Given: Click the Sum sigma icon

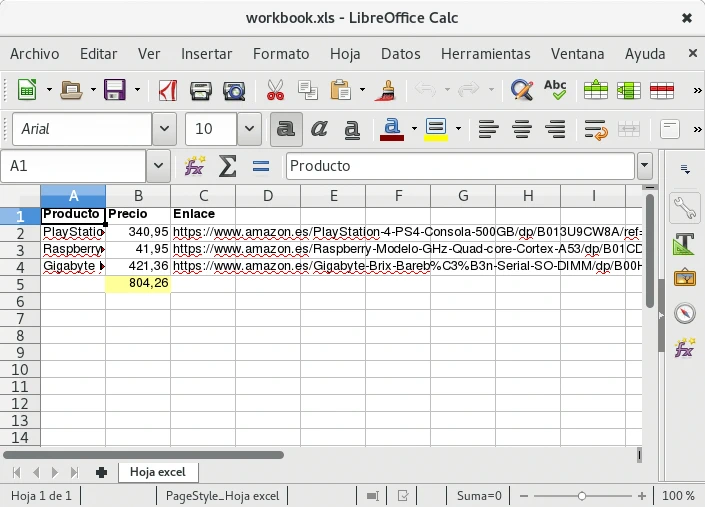Looking at the screenshot, I should pyautogui.click(x=228, y=166).
